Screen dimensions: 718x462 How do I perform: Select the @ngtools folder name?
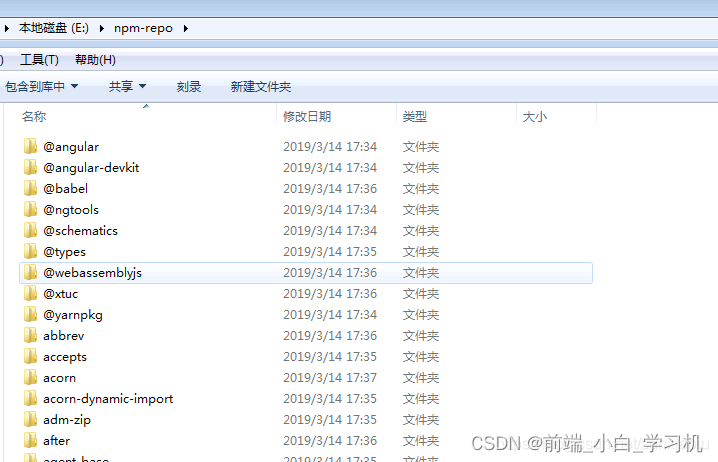(71, 210)
